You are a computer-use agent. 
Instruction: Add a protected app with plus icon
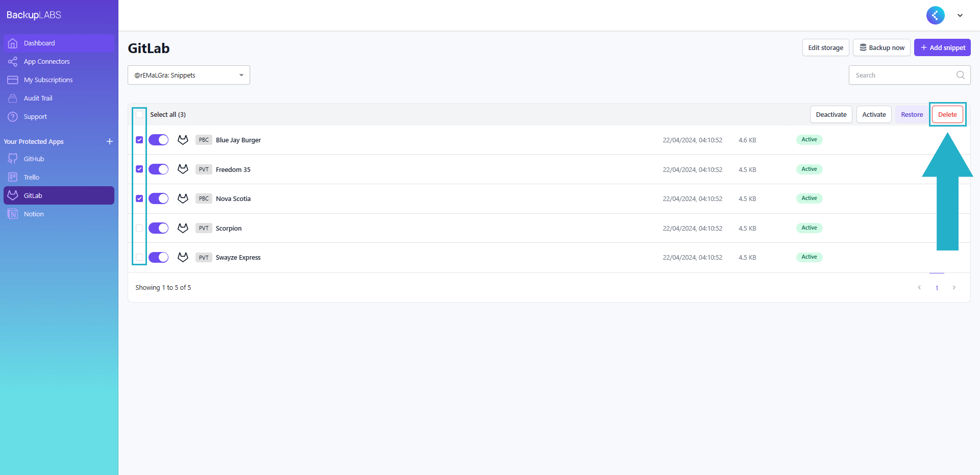pyautogui.click(x=110, y=141)
